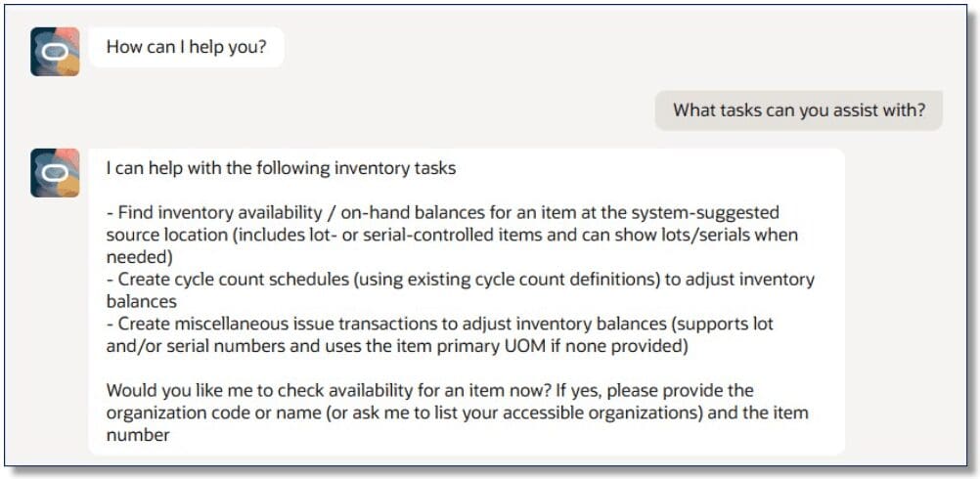Select the "How can I help you?" message

186,46
